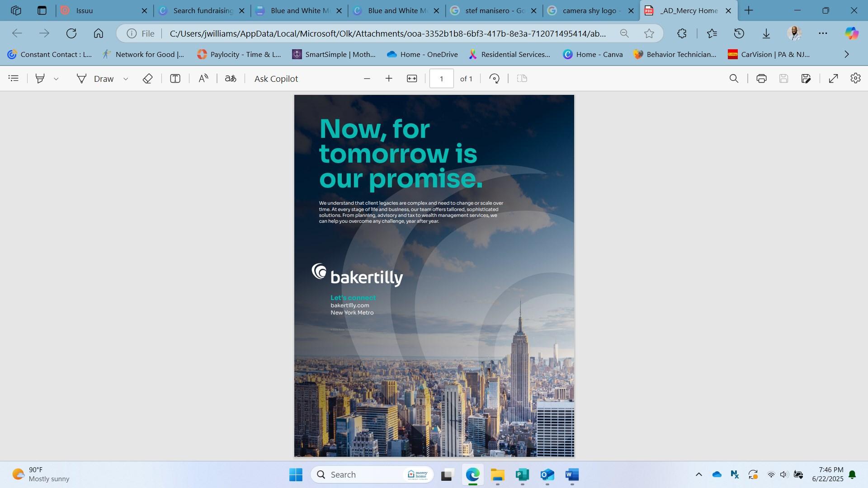
Task: Enter full screen view of PDF
Action: (x=833, y=79)
